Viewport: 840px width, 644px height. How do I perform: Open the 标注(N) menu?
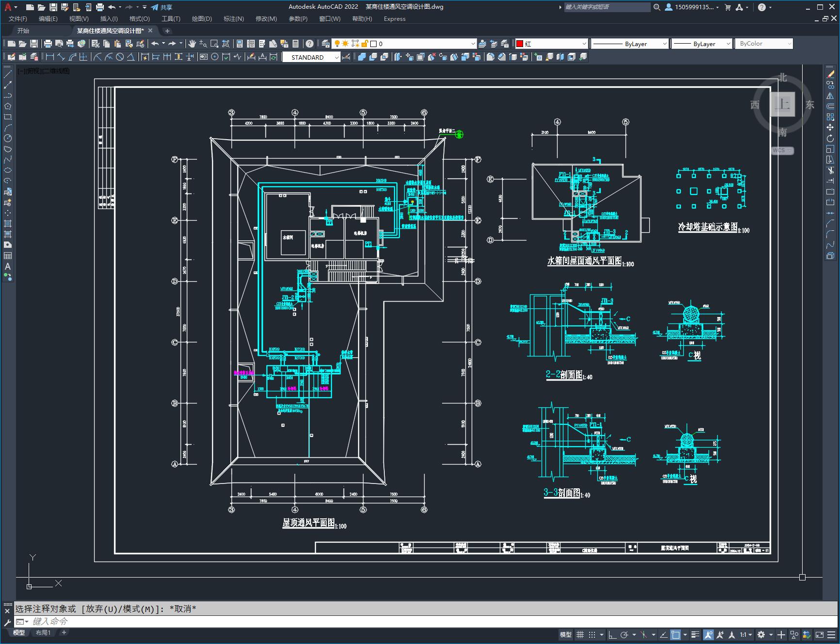(233, 18)
